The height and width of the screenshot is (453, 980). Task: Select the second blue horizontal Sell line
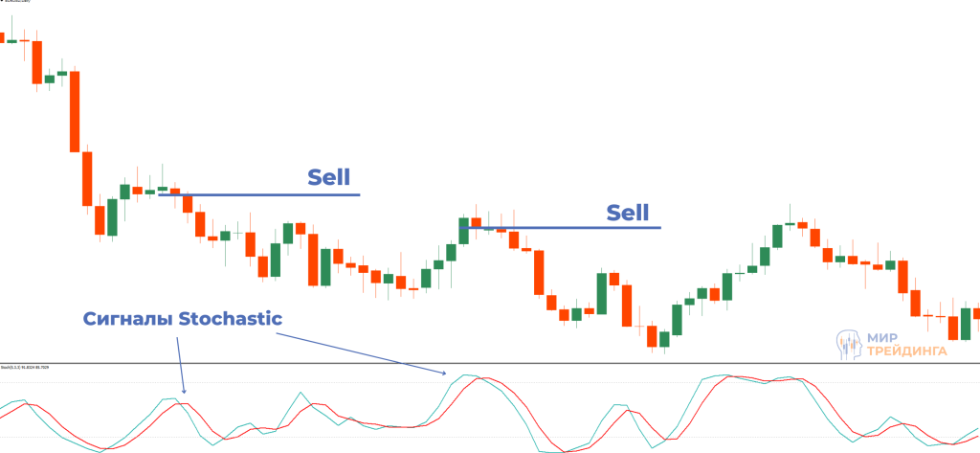pyautogui.click(x=574, y=228)
